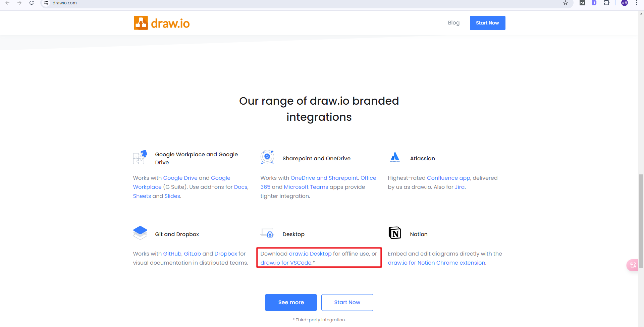Click the Atlassian heading
The image size is (644, 327).
tap(422, 158)
